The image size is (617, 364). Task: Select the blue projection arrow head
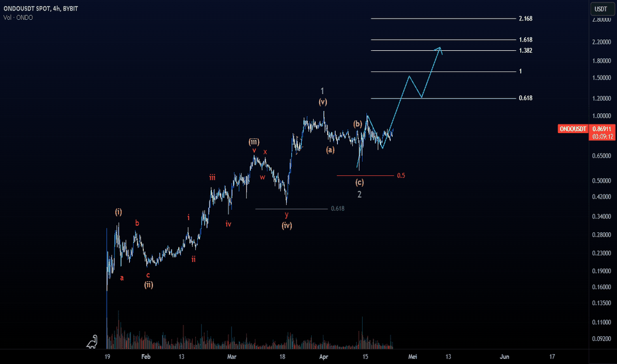439,50
